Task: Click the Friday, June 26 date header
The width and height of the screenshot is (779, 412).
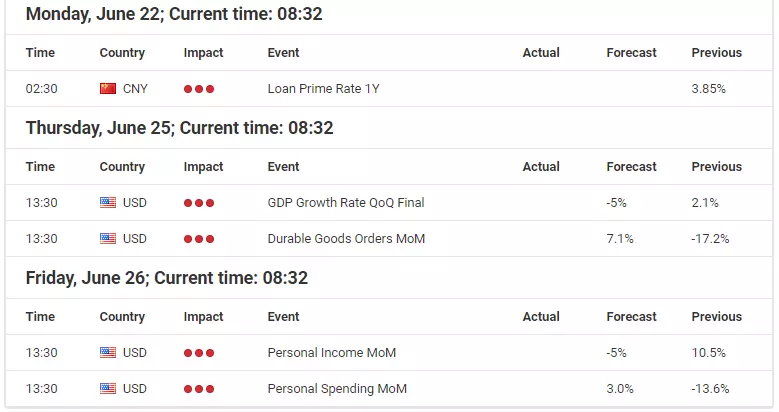Action: click(166, 277)
